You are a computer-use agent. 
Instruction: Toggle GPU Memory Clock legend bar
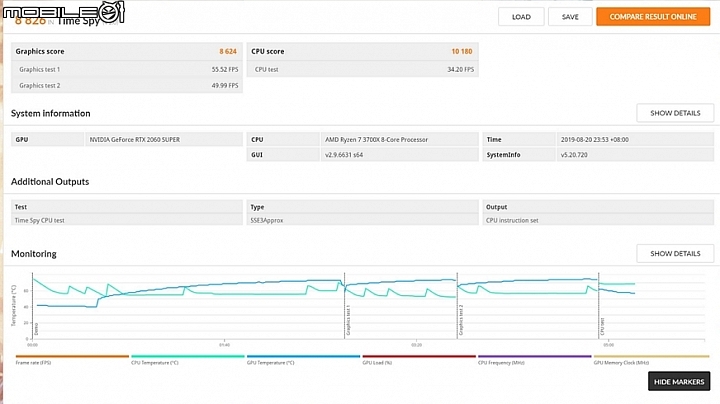651,356
